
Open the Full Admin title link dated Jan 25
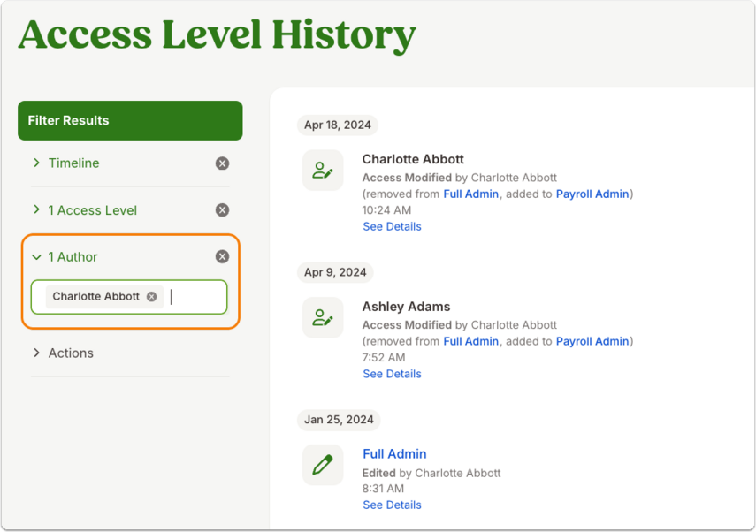[394, 454]
